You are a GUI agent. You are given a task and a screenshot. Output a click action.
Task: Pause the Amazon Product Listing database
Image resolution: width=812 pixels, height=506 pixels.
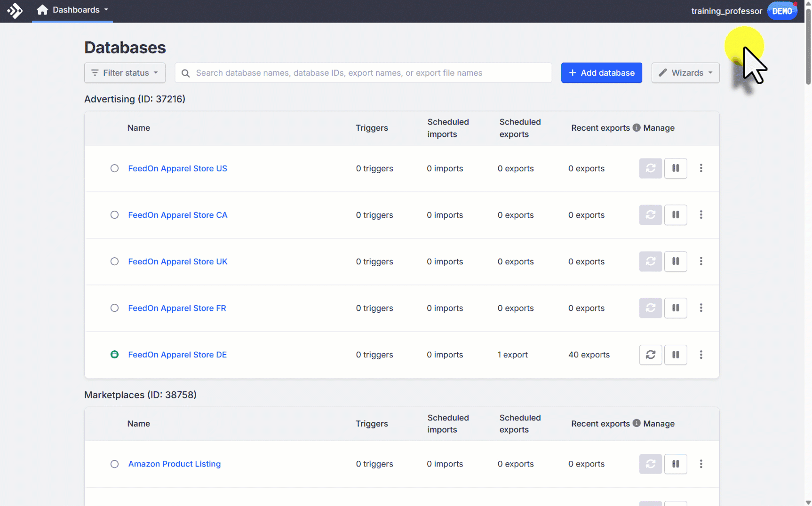coord(676,464)
